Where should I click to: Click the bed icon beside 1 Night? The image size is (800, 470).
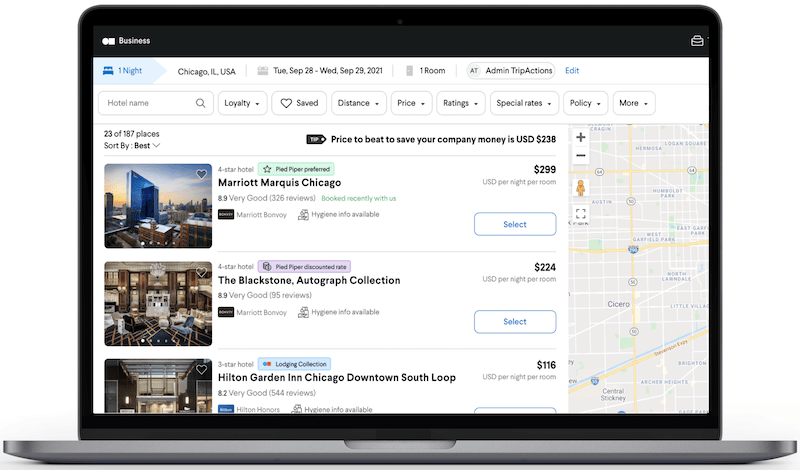click(x=108, y=71)
